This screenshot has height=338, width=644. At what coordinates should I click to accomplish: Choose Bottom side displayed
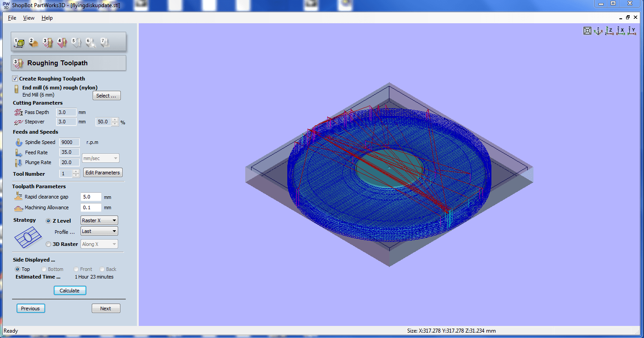point(44,269)
